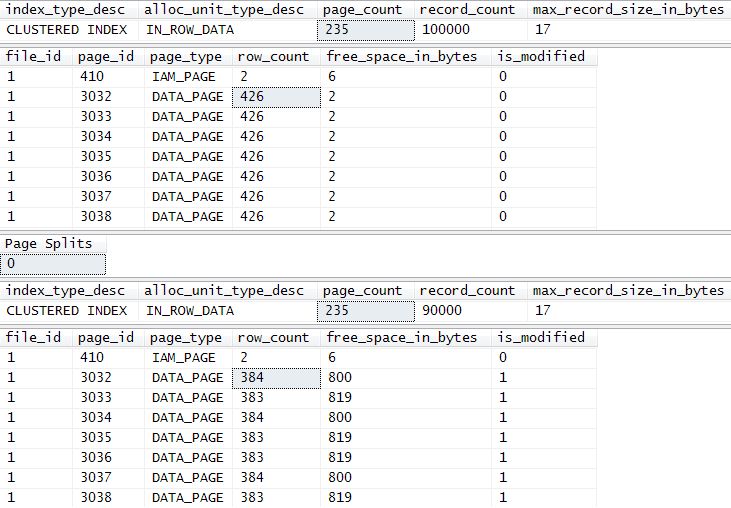Select row_count 383 for page 3038
731x508 pixels.
[x=276, y=498]
